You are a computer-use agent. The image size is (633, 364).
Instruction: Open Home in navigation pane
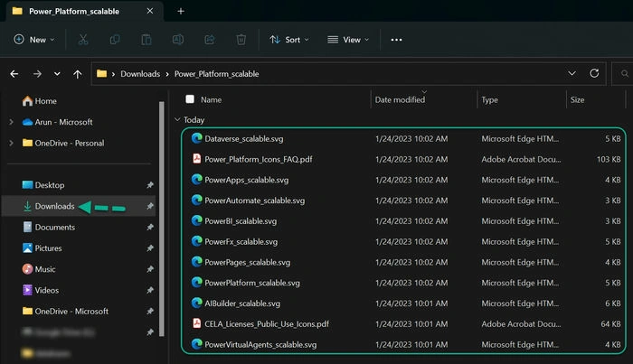(40, 101)
